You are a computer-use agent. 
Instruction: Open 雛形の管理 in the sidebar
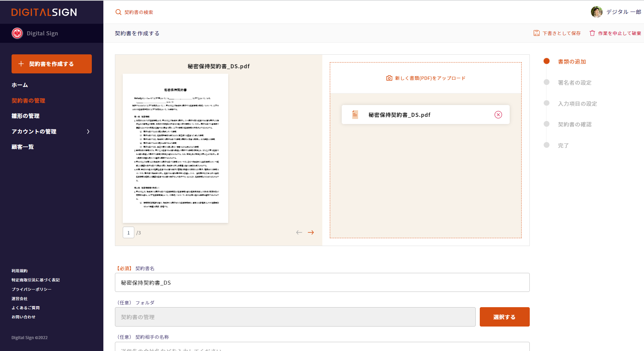[x=26, y=116]
